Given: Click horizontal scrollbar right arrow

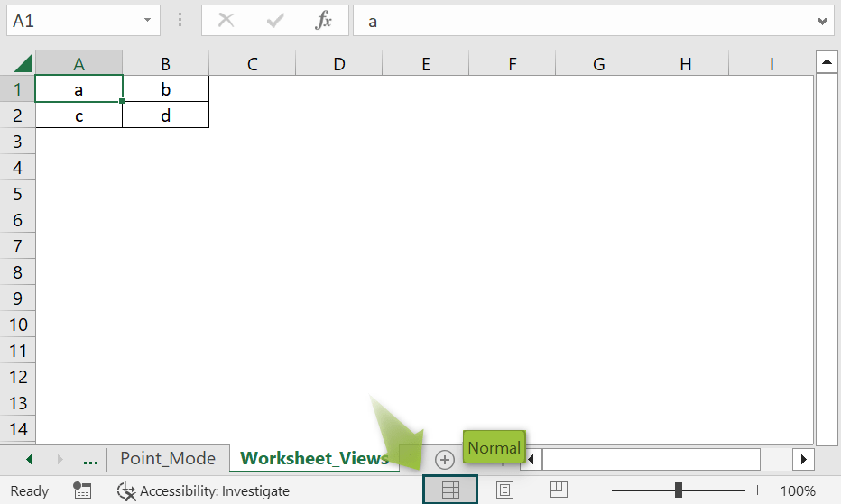Looking at the screenshot, I should pos(803,460).
